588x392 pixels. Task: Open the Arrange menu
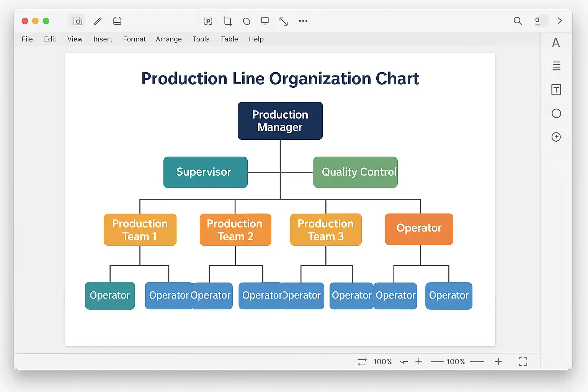point(168,39)
